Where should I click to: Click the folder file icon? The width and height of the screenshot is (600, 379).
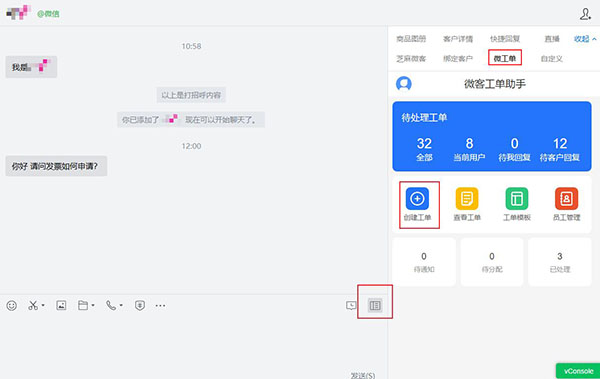click(x=83, y=305)
